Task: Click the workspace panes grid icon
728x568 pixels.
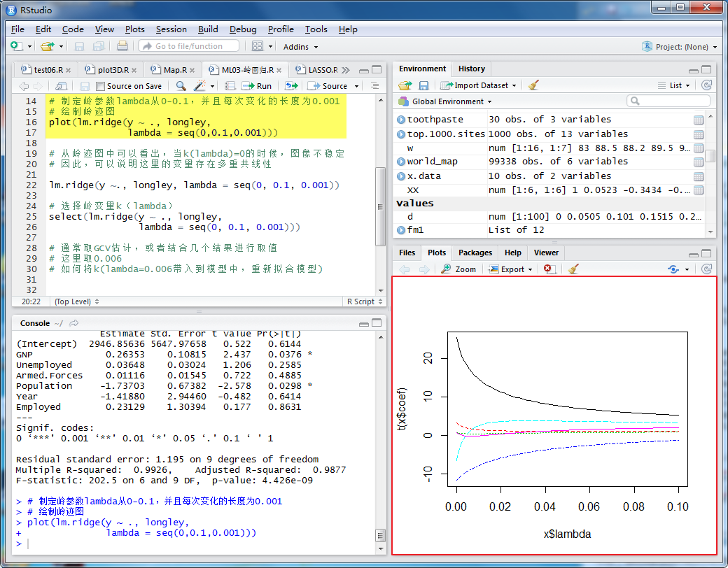Action: 257,46
